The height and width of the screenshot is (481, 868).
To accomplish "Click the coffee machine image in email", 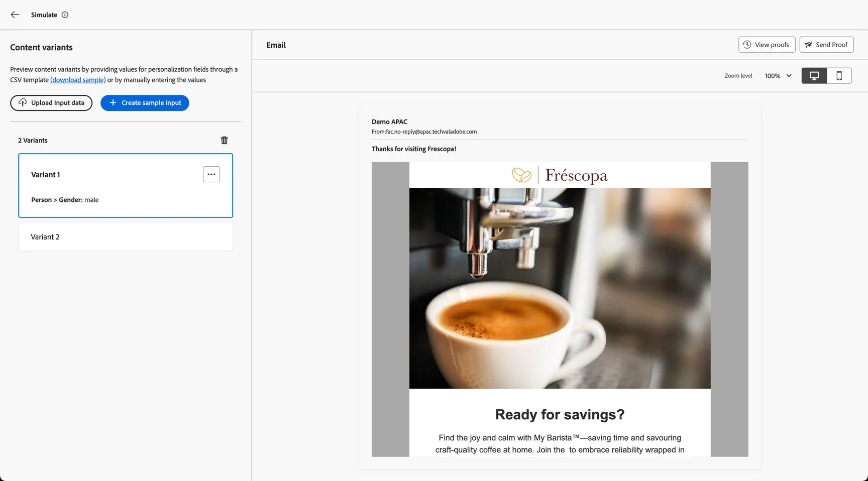I will point(560,288).
